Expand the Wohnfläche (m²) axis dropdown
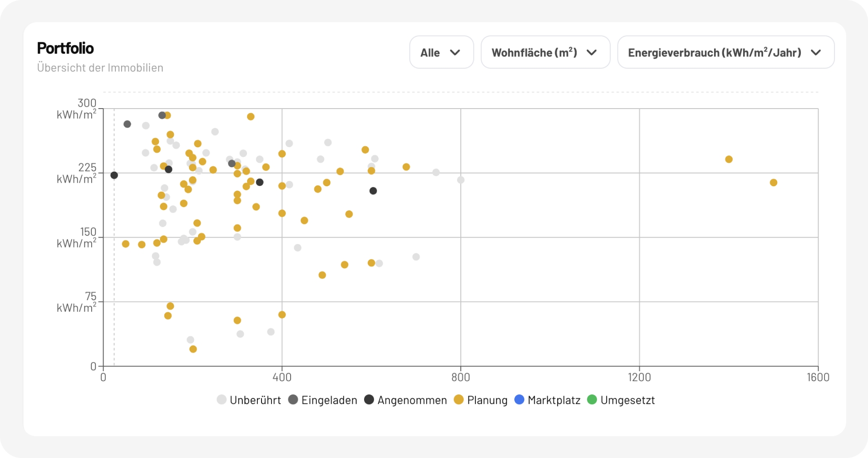 pyautogui.click(x=545, y=53)
